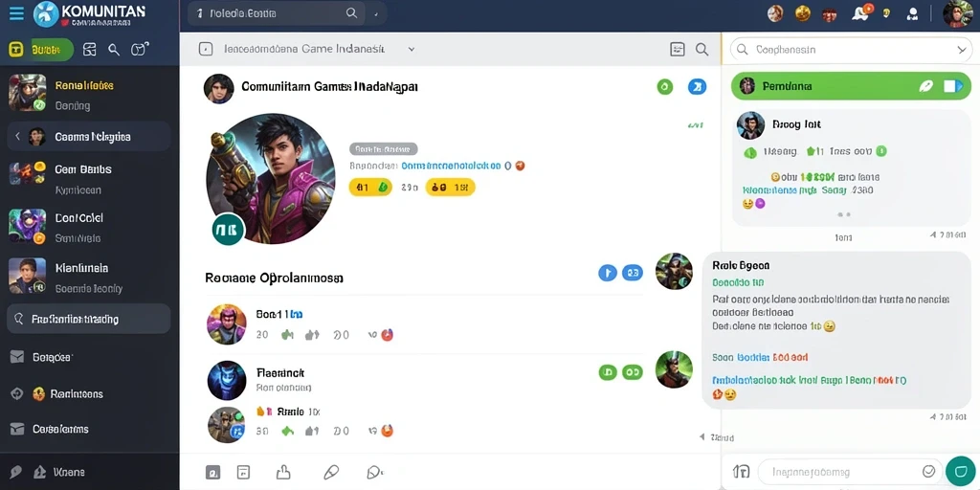
Task: Collapse the Caoma Nelagtea sidebar row chevron
Action: coord(17,136)
